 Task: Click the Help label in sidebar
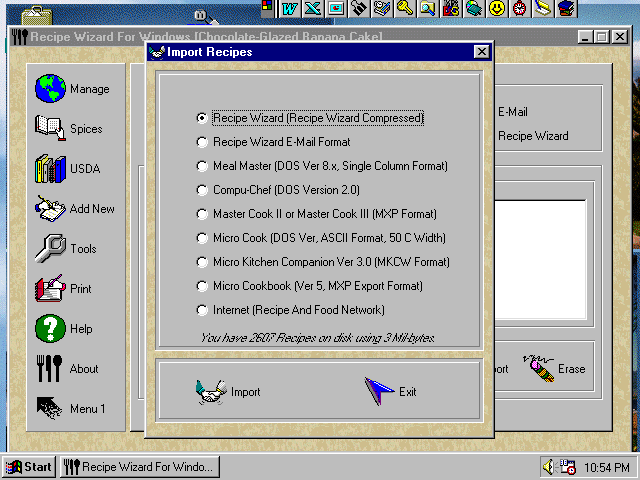81,329
